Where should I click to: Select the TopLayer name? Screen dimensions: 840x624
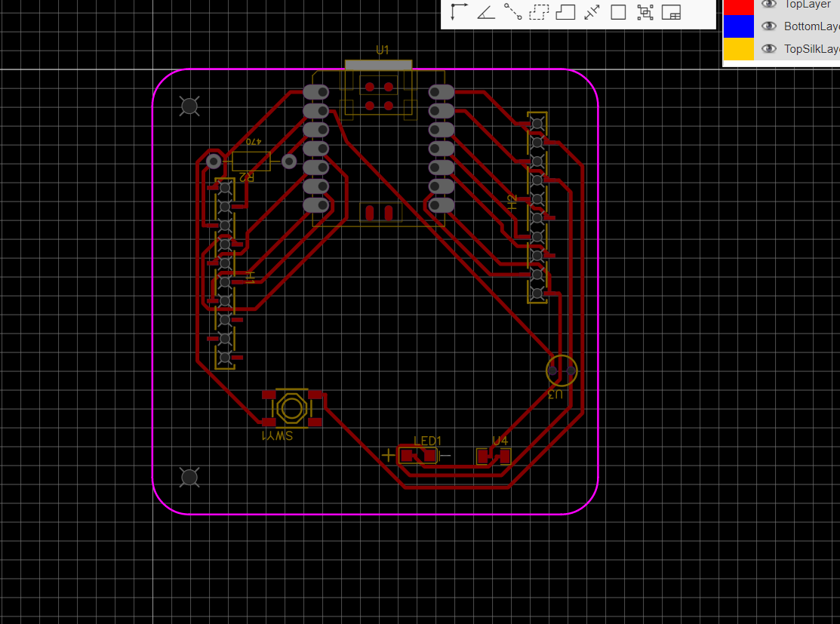pos(808,5)
